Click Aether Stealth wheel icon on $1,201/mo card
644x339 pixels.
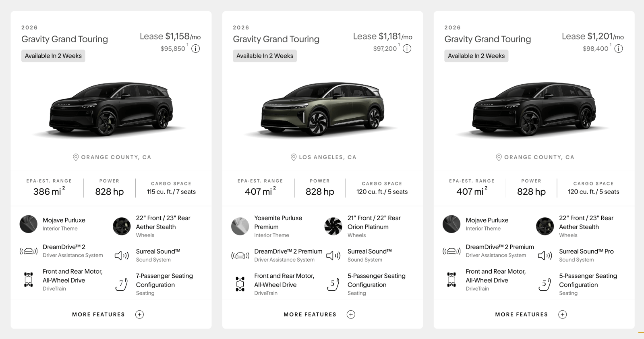point(545,226)
